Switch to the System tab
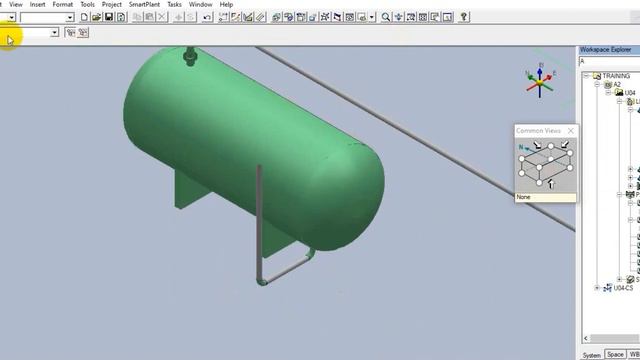640x360 pixels. pos(592,355)
